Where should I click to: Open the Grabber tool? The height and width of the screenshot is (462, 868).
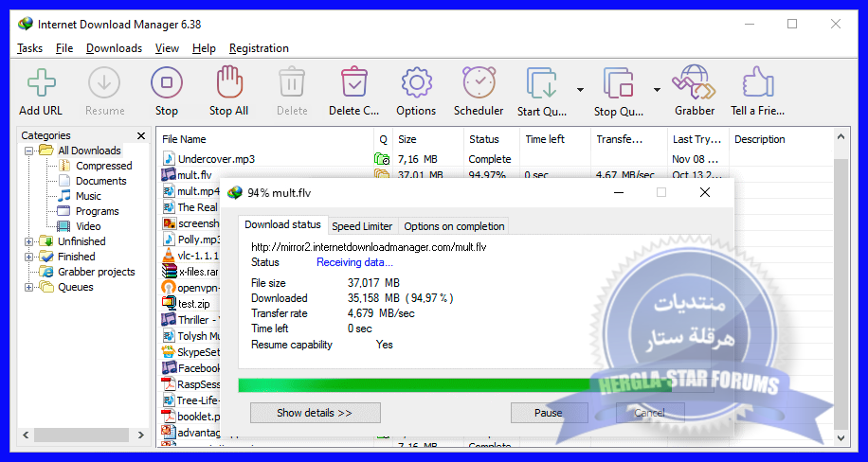(x=695, y=81)
